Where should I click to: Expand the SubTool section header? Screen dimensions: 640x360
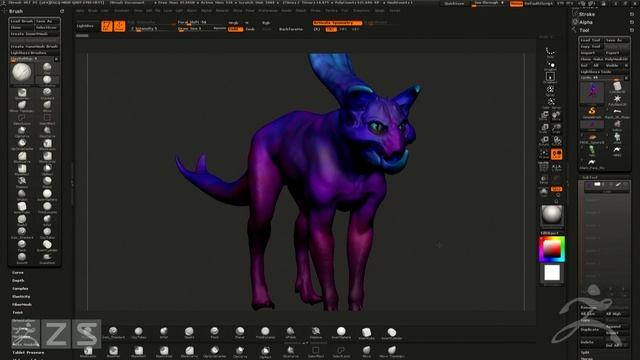coord(590,177)
